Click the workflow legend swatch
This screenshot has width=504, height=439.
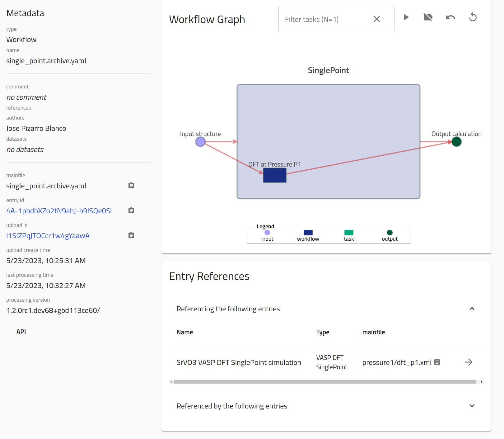pos(308,233)
